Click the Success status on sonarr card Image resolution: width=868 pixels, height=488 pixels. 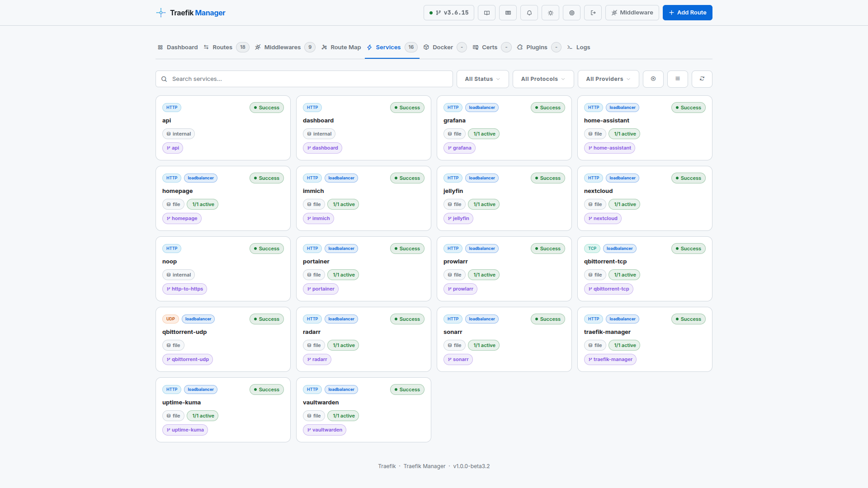[548, 319]
